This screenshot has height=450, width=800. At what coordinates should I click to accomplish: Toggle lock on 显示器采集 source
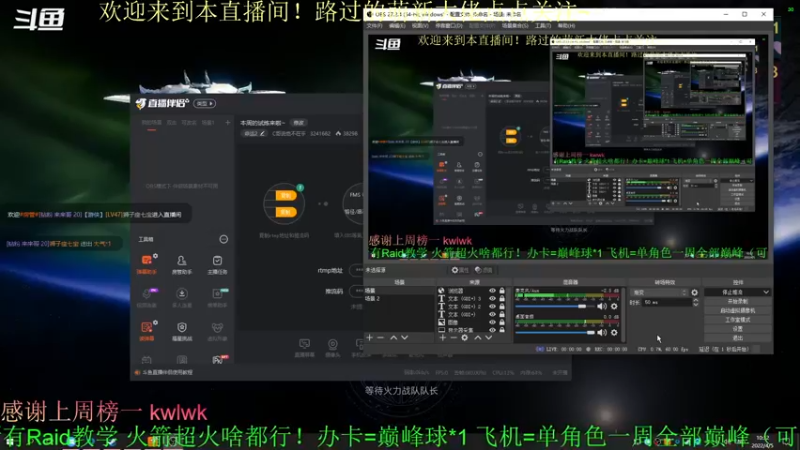(502, 330)
